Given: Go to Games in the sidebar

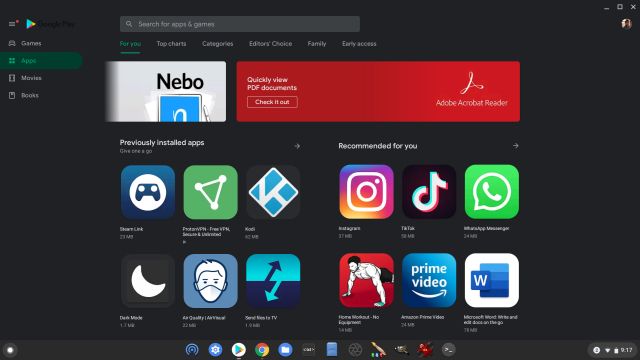Looking at the screenshot, I should point(41,43).
